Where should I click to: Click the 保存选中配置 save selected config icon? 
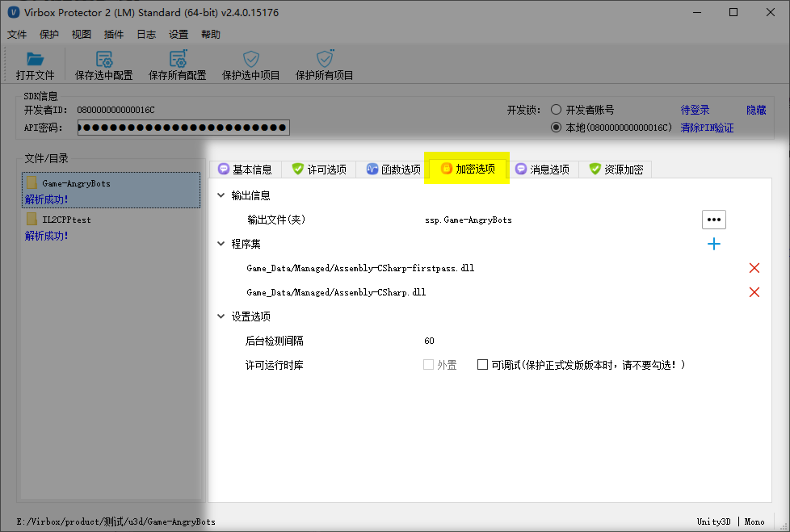103,59
